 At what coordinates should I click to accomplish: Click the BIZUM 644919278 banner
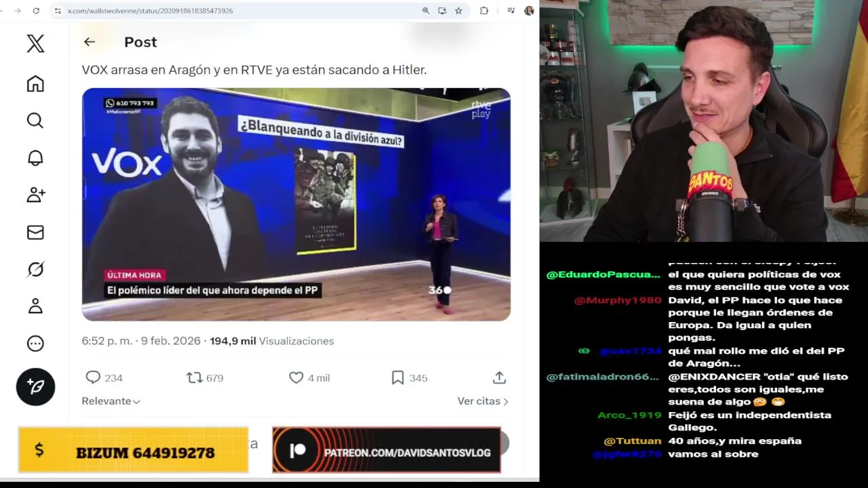(x=133, y=450)
